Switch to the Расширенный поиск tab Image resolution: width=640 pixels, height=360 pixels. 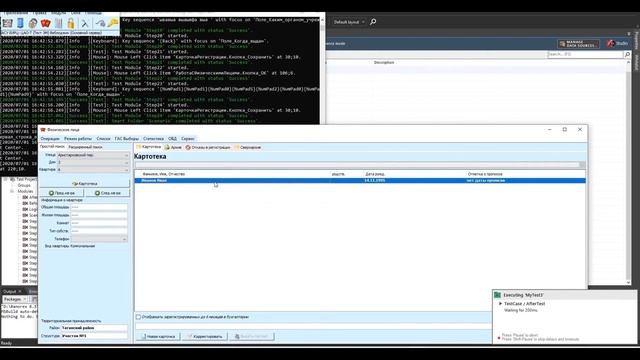85,147
